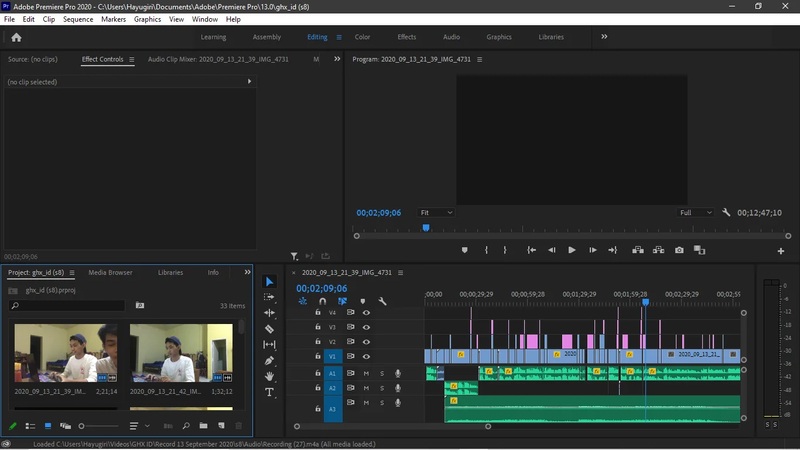Image resolution: width=800 pixels, height=450 pixels.
Task: Select the Razor tool
Action: pyautogui.click(x=269, y=329)
